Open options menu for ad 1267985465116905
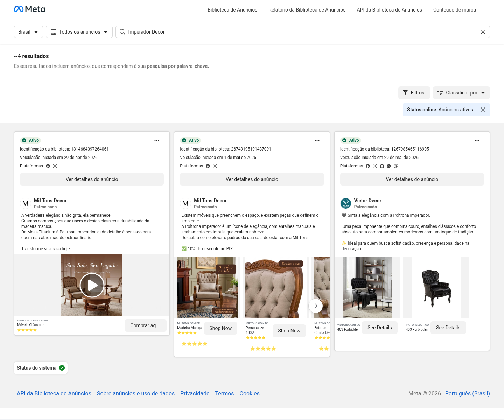Viewport: 504px width, 420px height. click(x=477, y=141)
